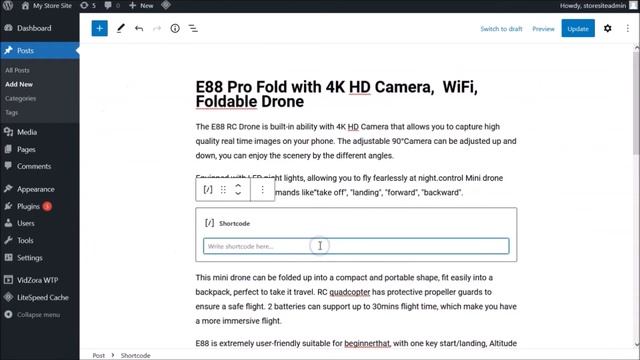Click the block drag handle
Image resolution: width=640 pixels, height=360 pixels.
[x=223, y=190]
